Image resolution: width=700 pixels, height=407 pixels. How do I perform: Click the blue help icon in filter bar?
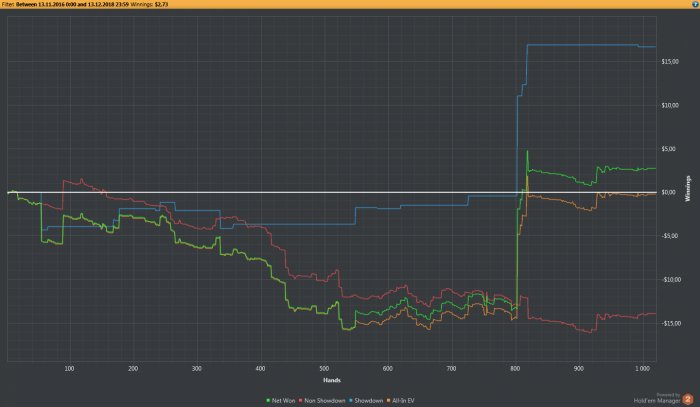point(695,4)
